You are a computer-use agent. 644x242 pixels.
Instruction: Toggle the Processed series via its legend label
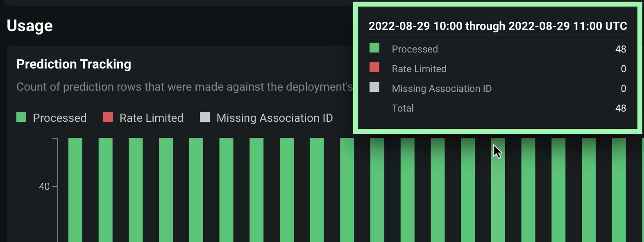[59, 118]
